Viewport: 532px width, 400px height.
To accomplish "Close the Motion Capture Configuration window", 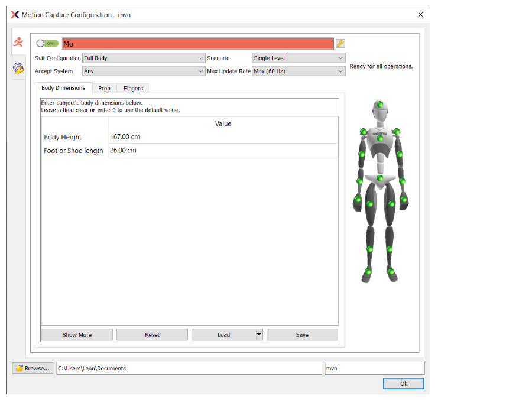I will pyautogui.click(x=420, y=15).
